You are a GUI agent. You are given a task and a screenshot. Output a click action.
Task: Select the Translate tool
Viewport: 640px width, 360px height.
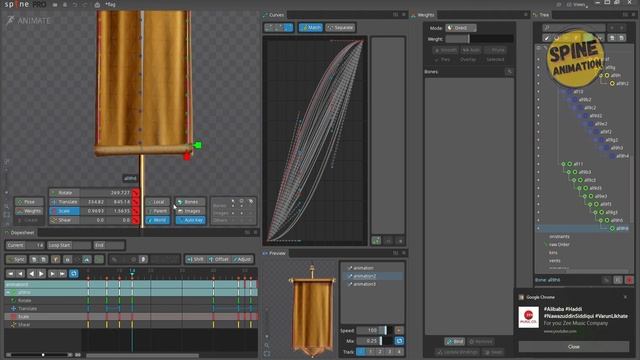pyautogui.click(x=64, y=202)
